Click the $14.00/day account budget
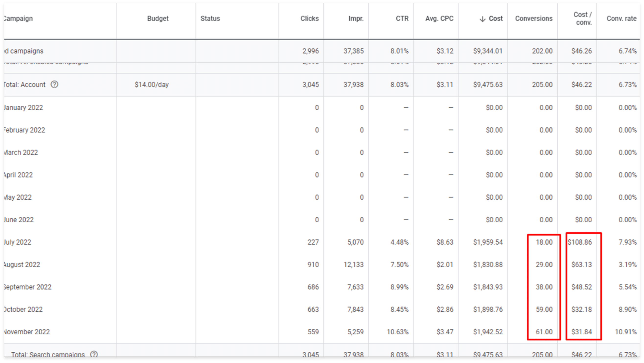 click(151, 84)
